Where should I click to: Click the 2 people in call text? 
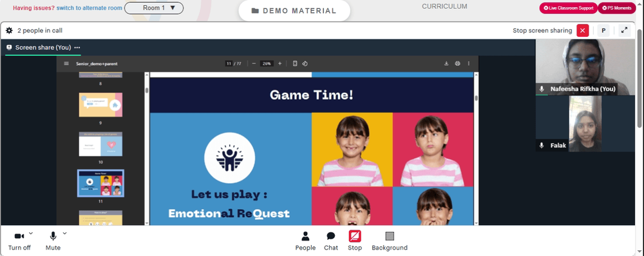tap(40, 30)
